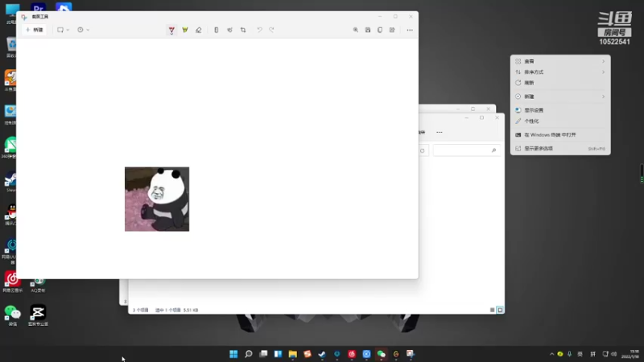The height and width of the screenshot is (362, 644).
Task: Open CapCut 剪映 desktop shortcut
Action: [38, 315]
